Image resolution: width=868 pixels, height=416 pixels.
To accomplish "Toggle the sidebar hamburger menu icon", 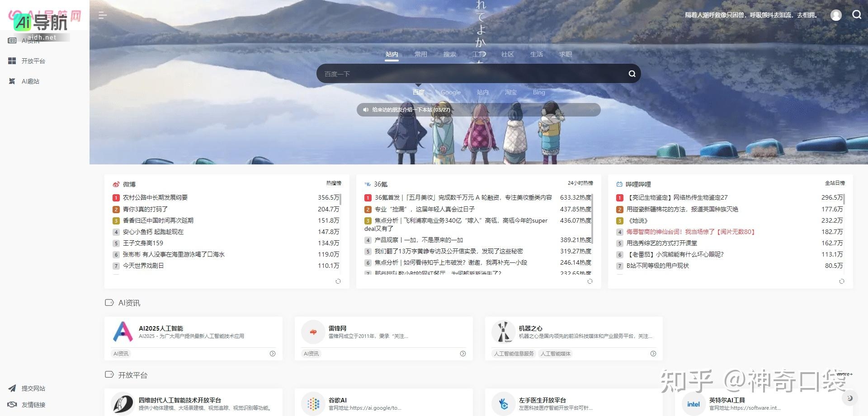I will coord(103,15).
